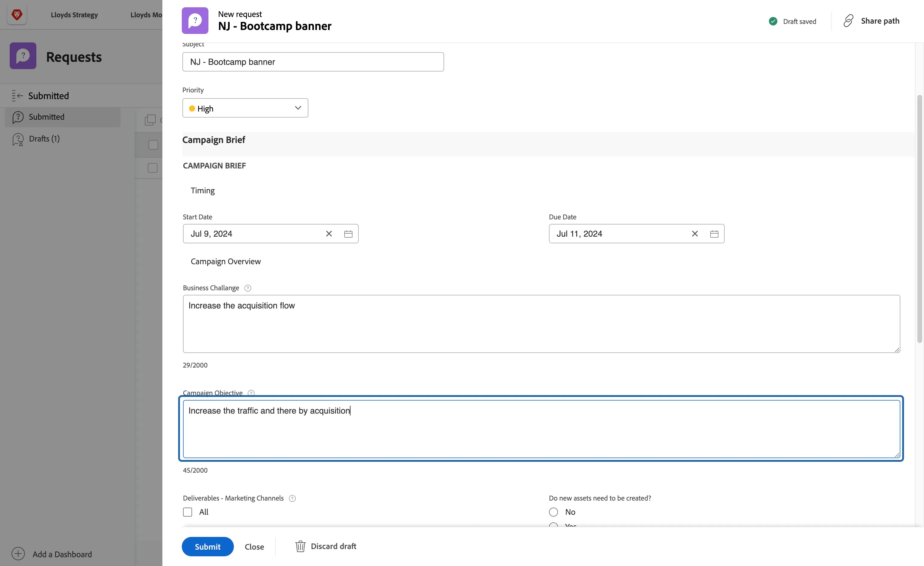The image size is (924, 566).
Task: Open the Start Date calendar picker
Action: 348,234
